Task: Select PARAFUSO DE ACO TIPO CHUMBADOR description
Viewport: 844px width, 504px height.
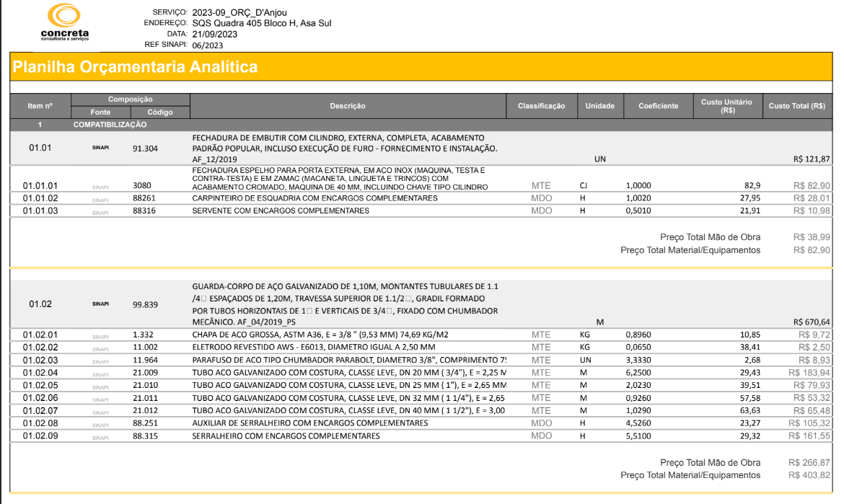Action: tap(349, 361)
